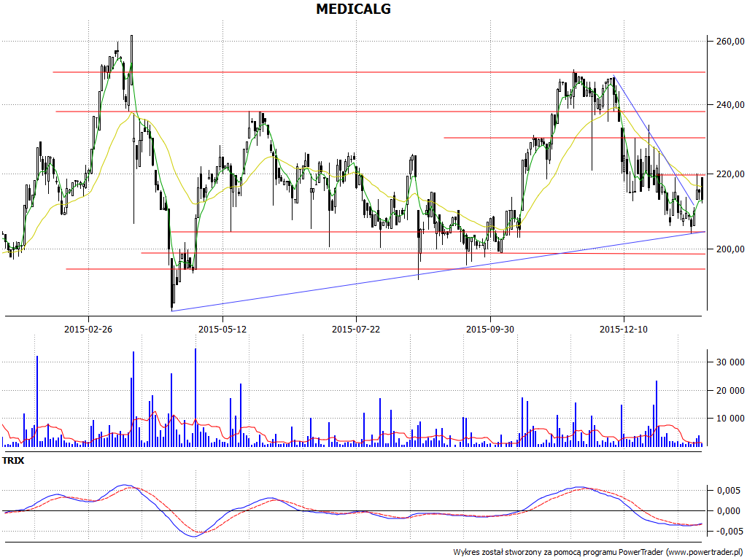The image size is (747, 560).
Task: Click the 2015-07-22 date label
Action: click(x=356, y=329)
